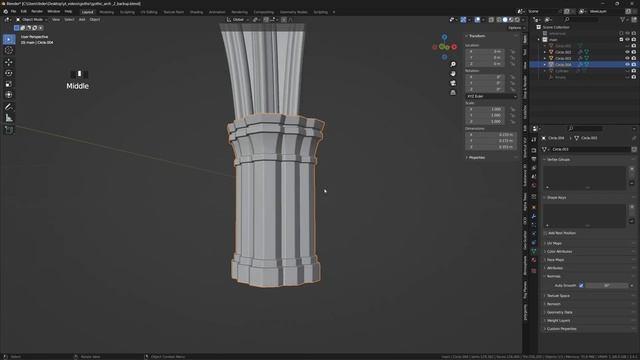This screenshot has width=640, height=360.
Task: Open the viewport Object menu
Action: (x=95, y=20)
